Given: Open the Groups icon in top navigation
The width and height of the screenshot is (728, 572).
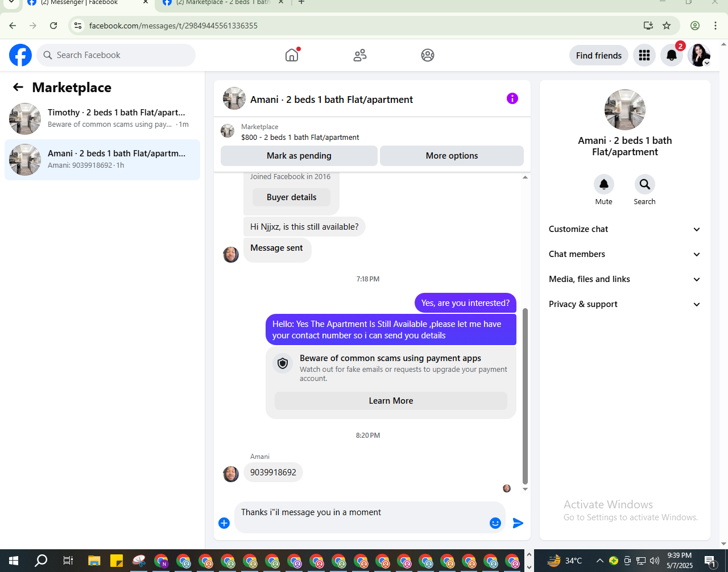Looking at the screenshot, I should 428,55.
